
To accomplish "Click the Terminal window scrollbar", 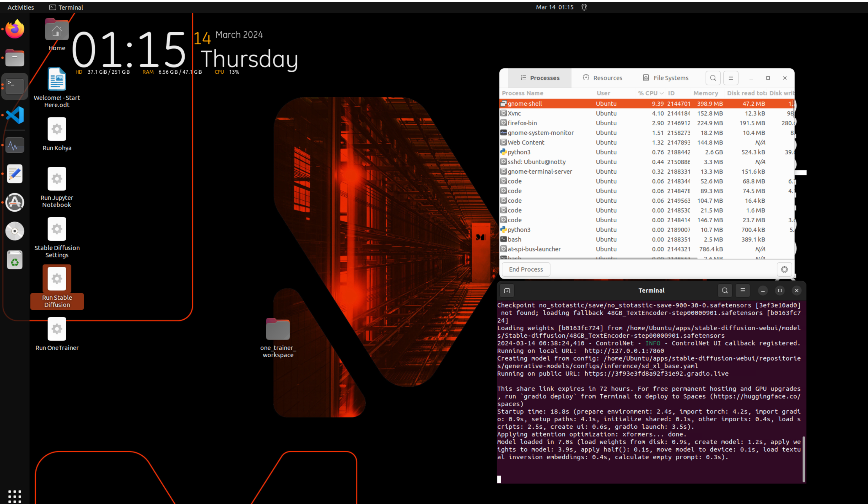I will 803,459.
